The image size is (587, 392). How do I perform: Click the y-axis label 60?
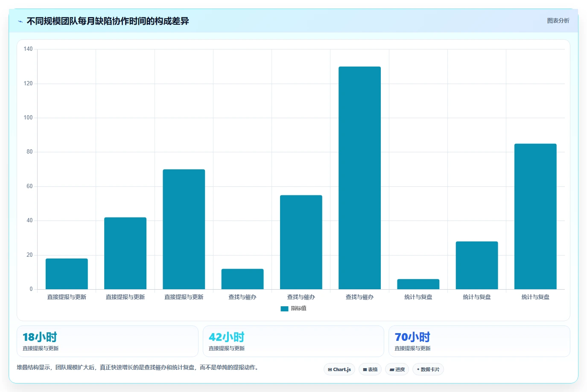pos(29,186)
